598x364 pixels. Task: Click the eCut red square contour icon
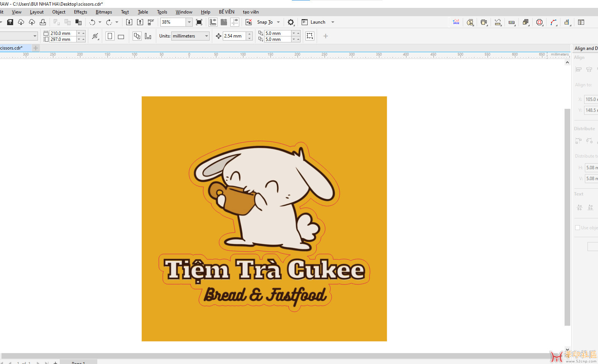539,22
